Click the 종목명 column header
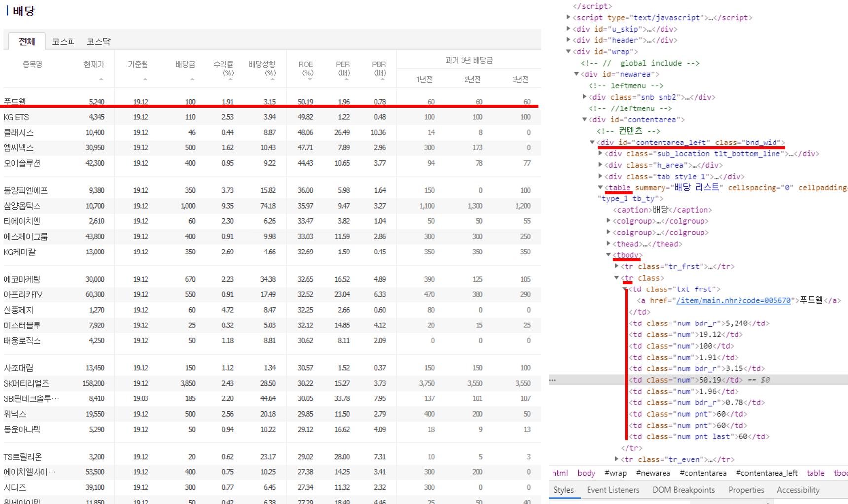The height and width of the screenshot is (504, 848). point(32,64)
